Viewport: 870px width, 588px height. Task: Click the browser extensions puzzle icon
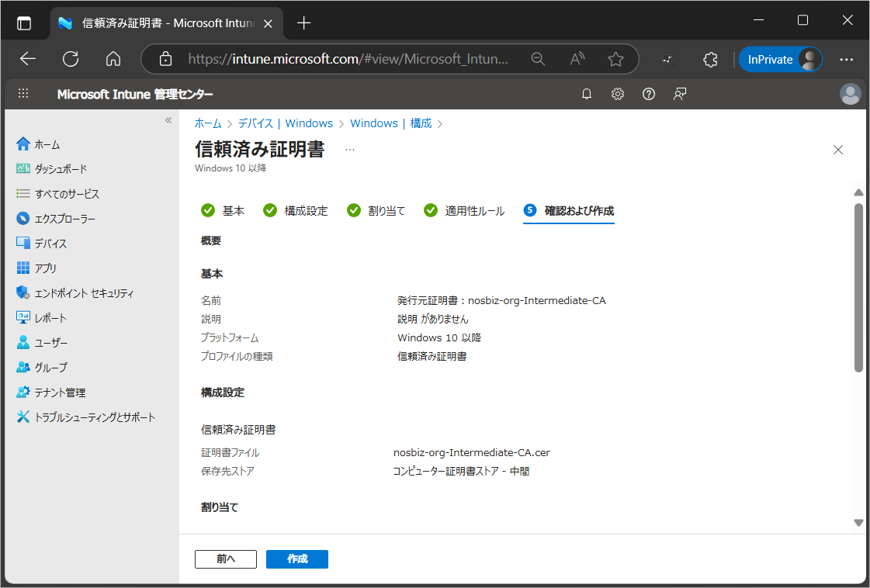click(x=710, y=59)
